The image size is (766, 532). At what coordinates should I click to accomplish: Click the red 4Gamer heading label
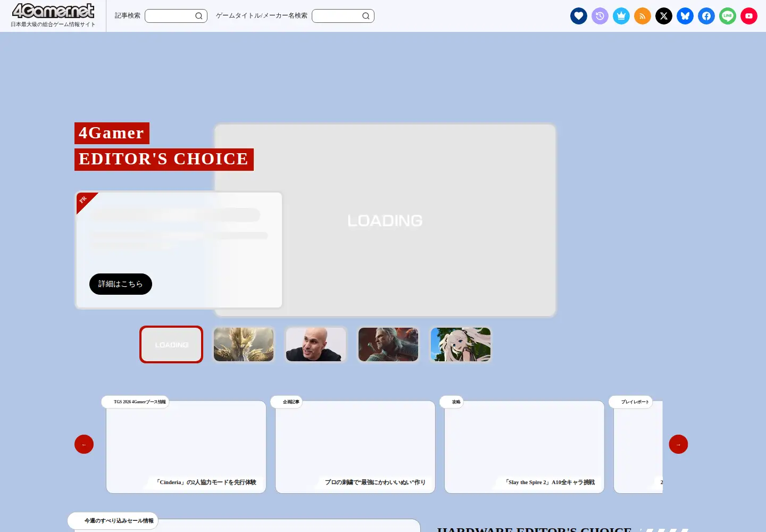point(112,133)
